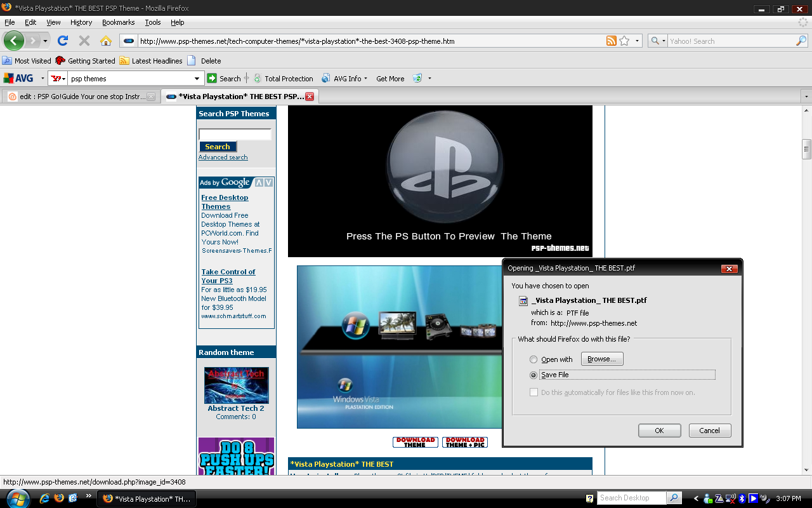812x508 pixels.
Task: Click the PTF file icon in dialog
Action: [524, 300]
